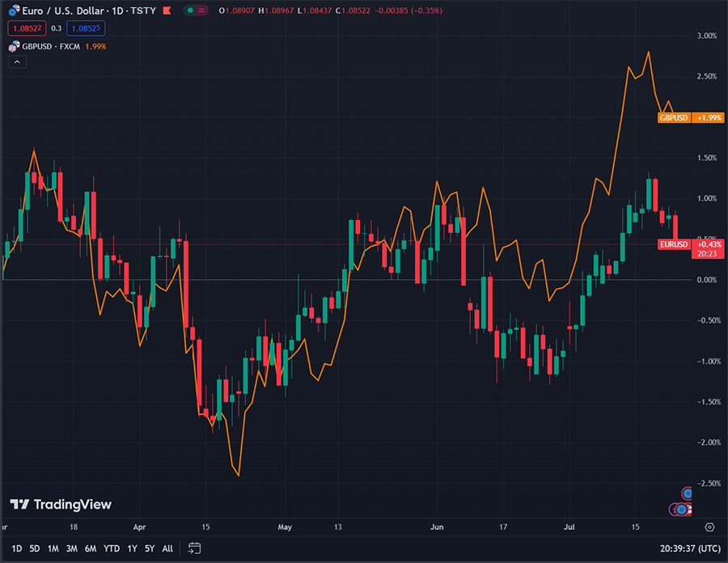
Task: Click the red EURUSD price scale label
Action: pos(674,244)
